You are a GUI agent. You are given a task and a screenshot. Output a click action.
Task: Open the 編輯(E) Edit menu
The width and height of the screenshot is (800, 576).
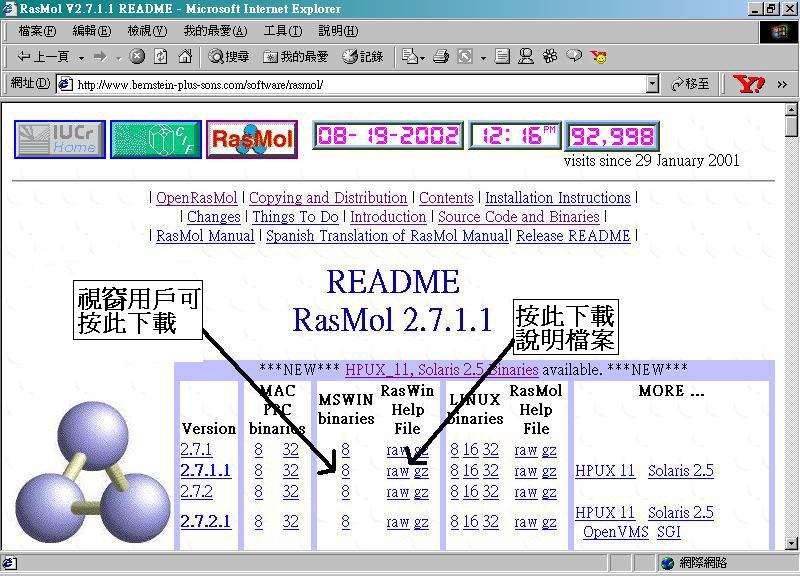coord(91,31)
